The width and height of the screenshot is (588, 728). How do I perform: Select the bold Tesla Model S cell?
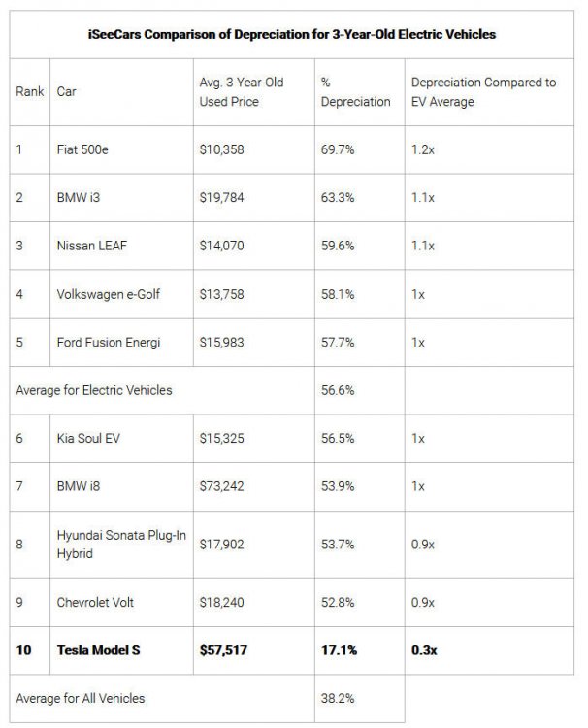[x=100, y=649]
